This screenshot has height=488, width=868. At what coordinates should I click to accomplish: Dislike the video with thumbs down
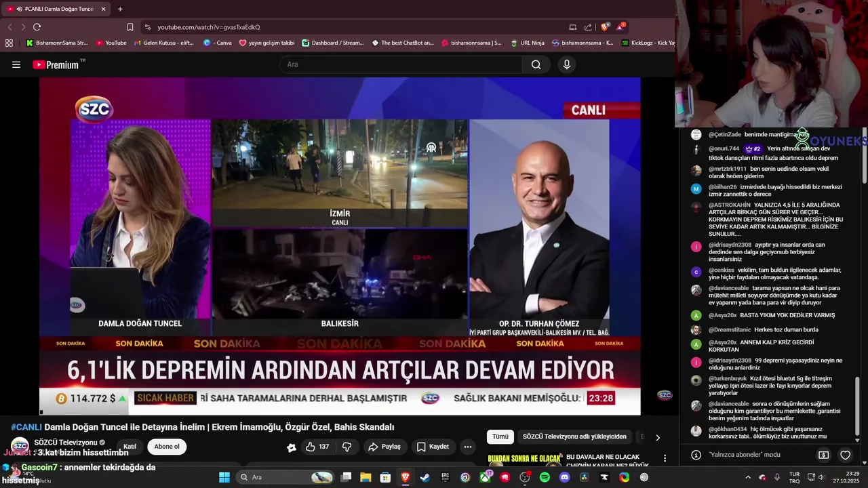[x=347, y=447]
